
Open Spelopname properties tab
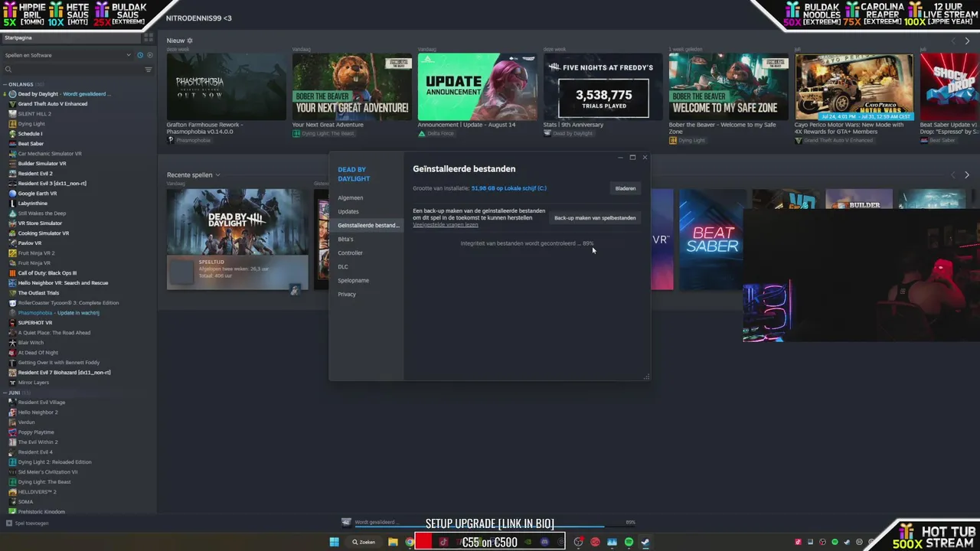[x=353, y=281]
